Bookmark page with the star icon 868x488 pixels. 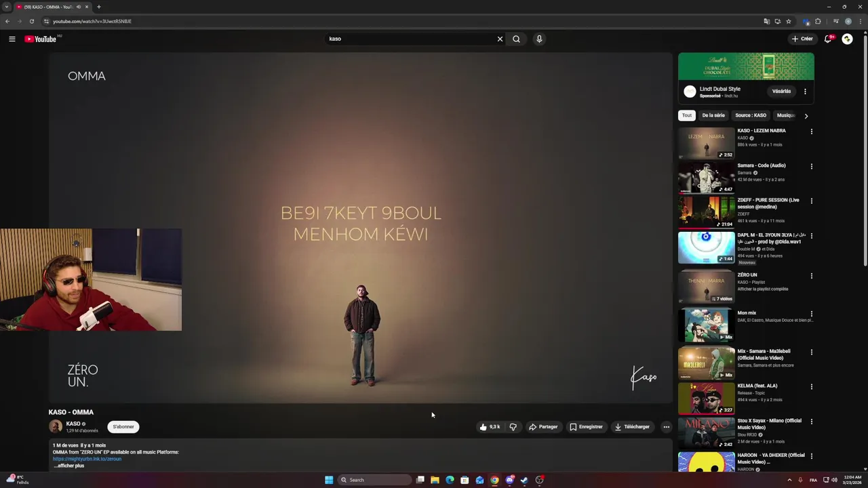[789, 21]
